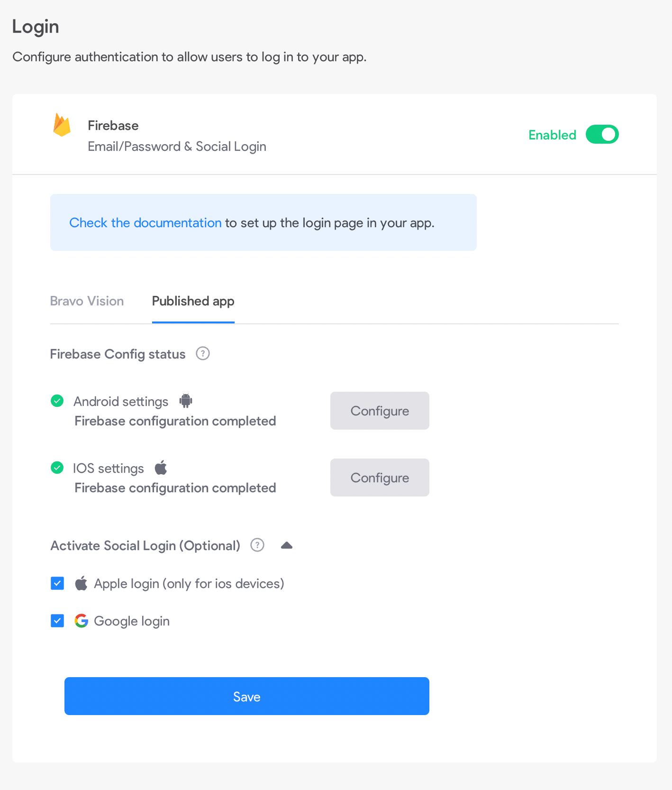Click the Firebase Config status heading
Image resolution: width=672 pixels, height=790 pixels.
[118, 354]
